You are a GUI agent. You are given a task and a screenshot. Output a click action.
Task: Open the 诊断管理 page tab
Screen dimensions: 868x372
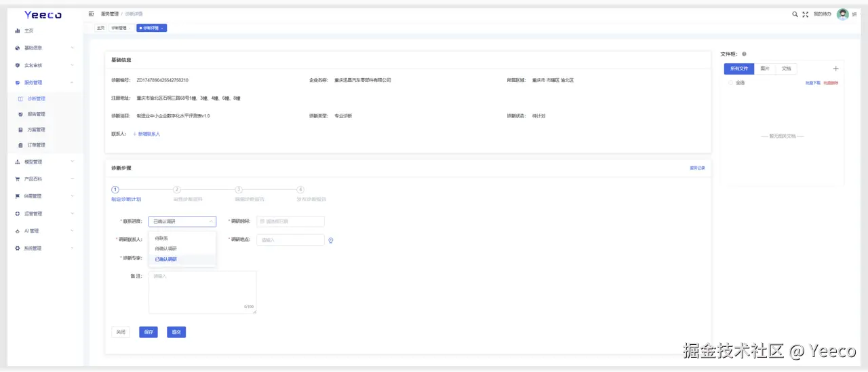pos(121,28)
